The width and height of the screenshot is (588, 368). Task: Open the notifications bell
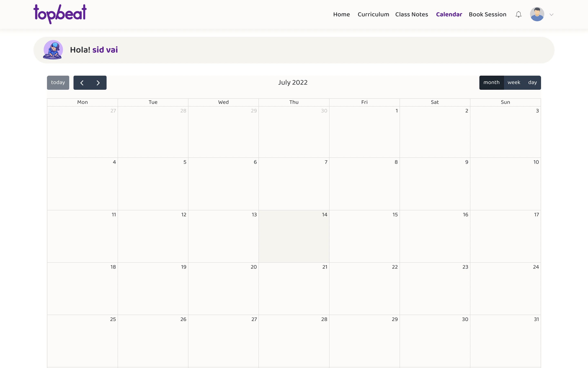click(x=519, y=15)
